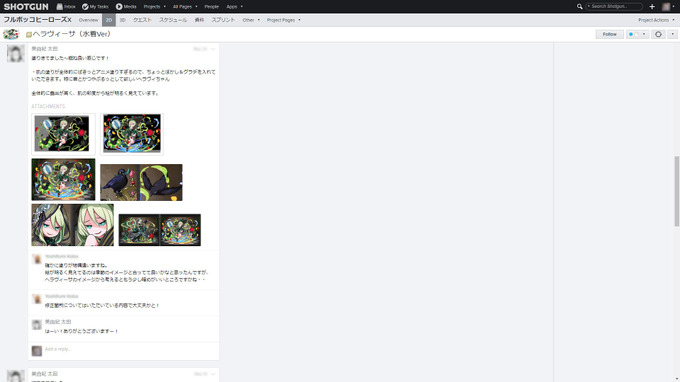Click the SHOTGUN logo
Screen dimensions: 680x382
coord(26,7)
